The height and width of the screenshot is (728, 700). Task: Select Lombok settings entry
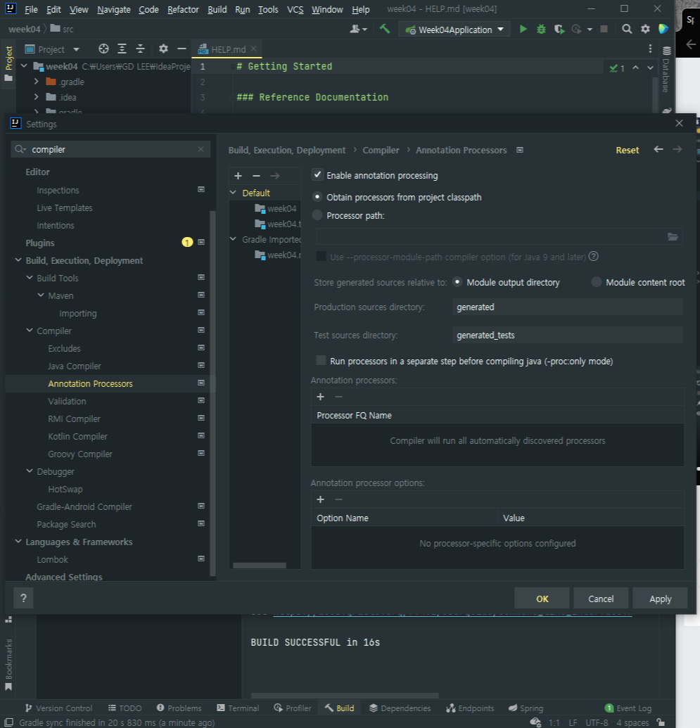click(52, 559)
